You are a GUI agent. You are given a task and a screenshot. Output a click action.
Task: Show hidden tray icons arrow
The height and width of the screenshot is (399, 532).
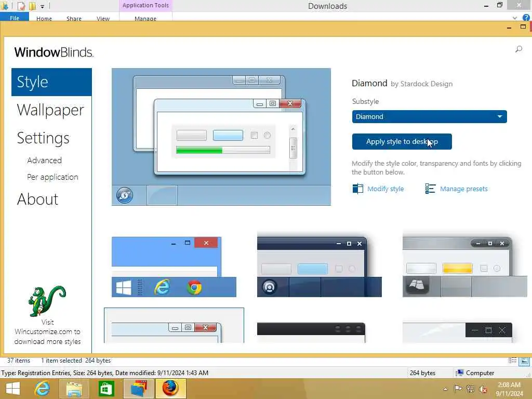click(445, 389)
